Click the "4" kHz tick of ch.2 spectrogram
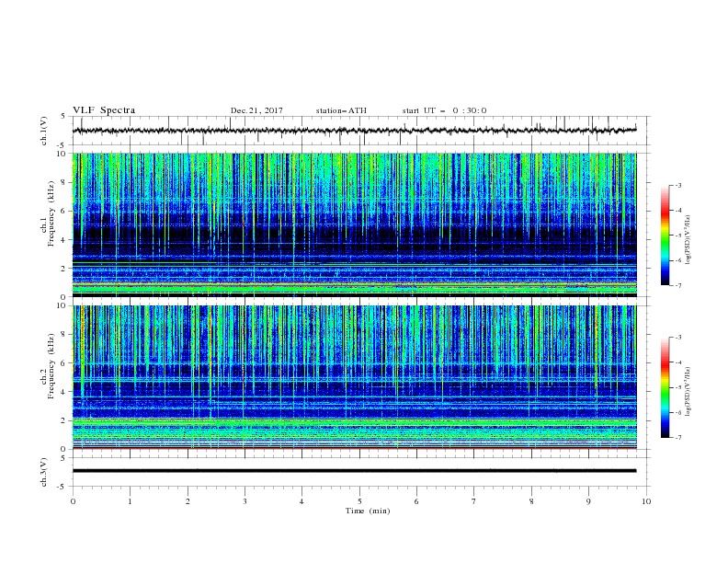 pyautogui.click(x=64, y=392)
